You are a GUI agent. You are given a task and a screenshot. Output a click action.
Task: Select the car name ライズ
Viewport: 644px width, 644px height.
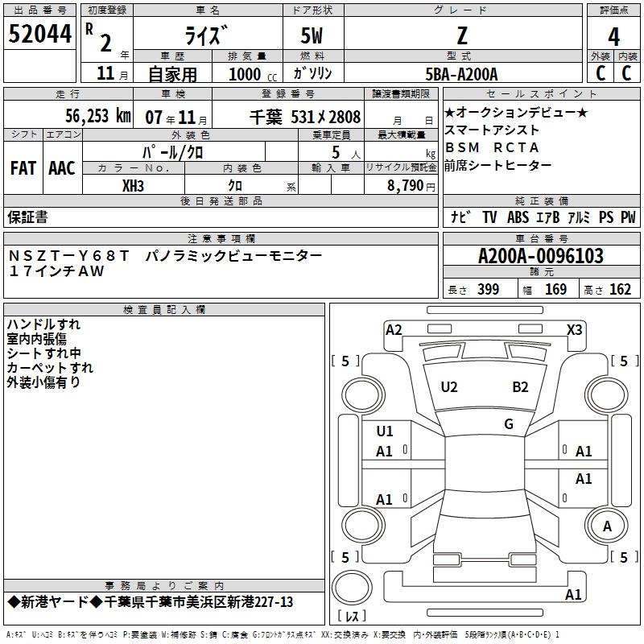207,35
